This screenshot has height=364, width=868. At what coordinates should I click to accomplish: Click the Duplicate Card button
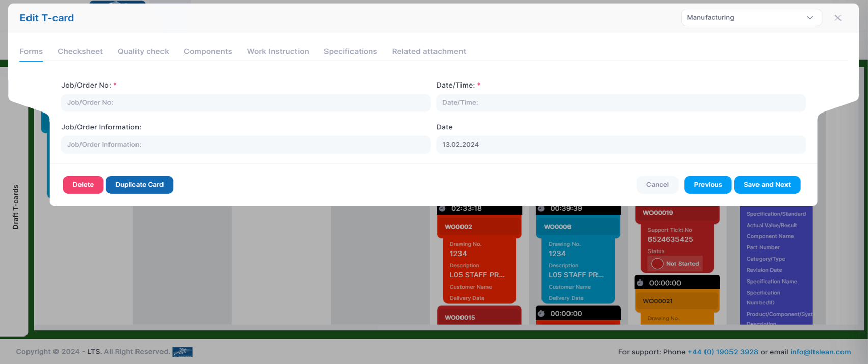(x=139, y=185)
